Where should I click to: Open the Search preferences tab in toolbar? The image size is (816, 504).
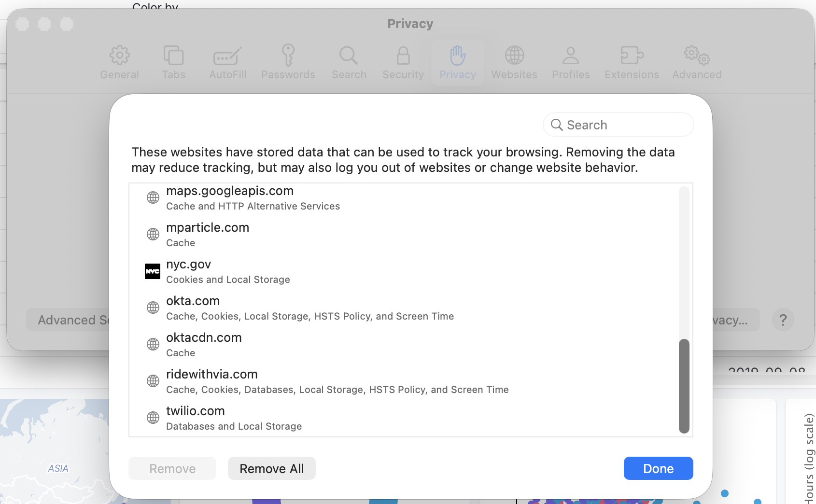(x=349, y=63)
